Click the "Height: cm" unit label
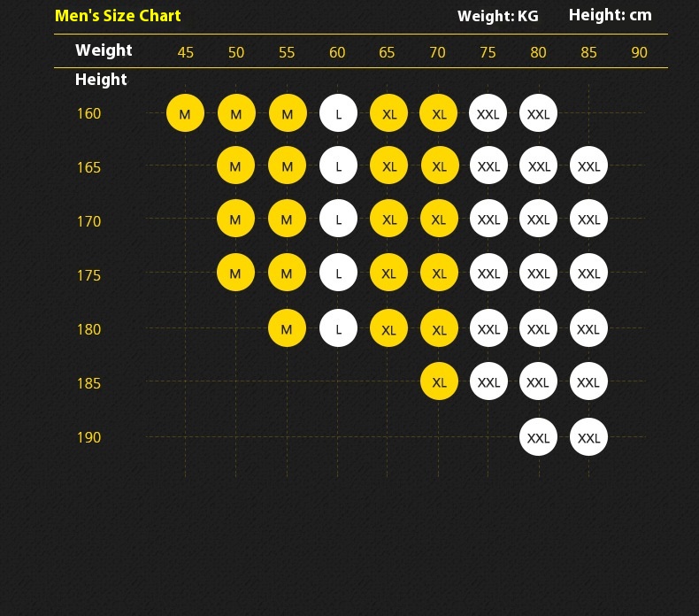Screen dimensions: 699x616 [x=610, y=15]
